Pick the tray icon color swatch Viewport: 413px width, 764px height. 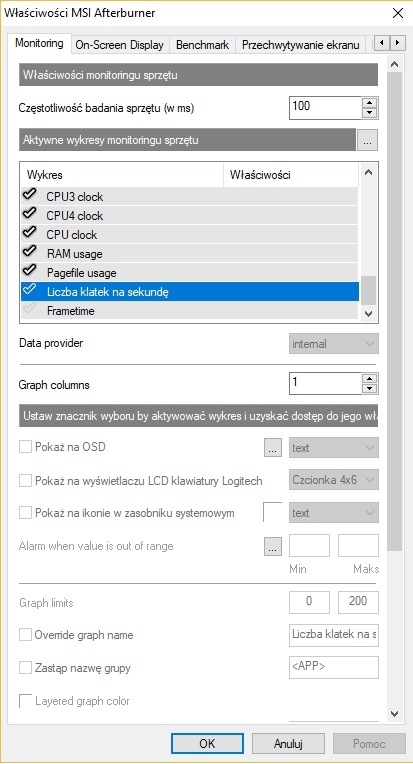[273, 513]
